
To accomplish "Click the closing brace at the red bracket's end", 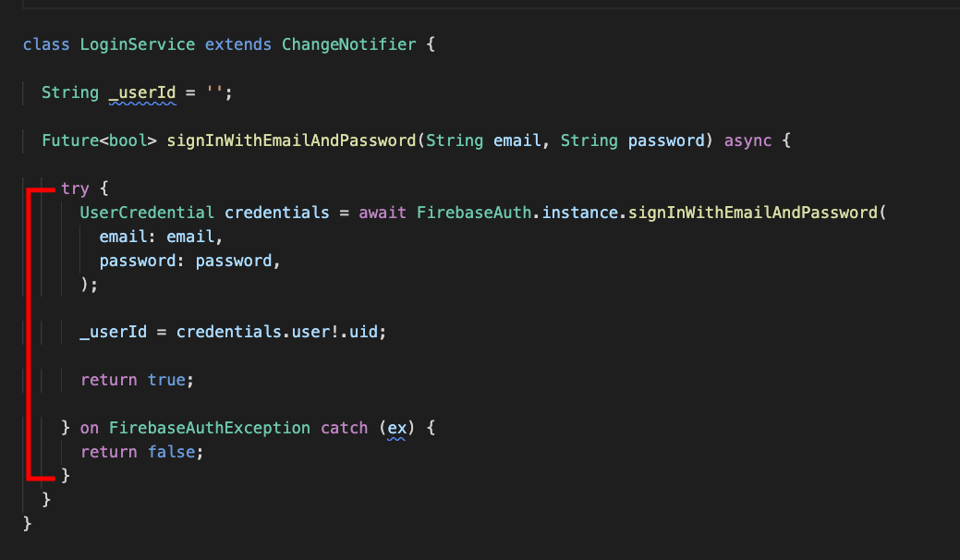I will pyautogui.click(x=66, y=476).
